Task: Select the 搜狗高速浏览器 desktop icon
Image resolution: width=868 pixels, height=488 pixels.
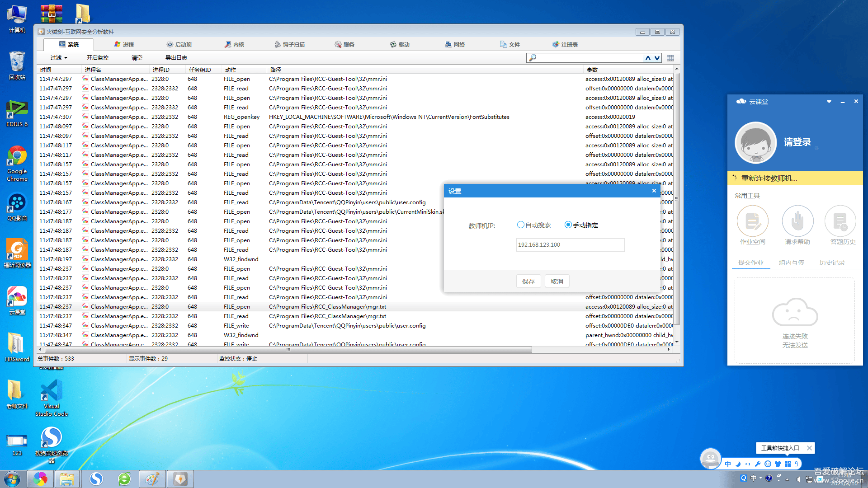Action: [52, 445]
